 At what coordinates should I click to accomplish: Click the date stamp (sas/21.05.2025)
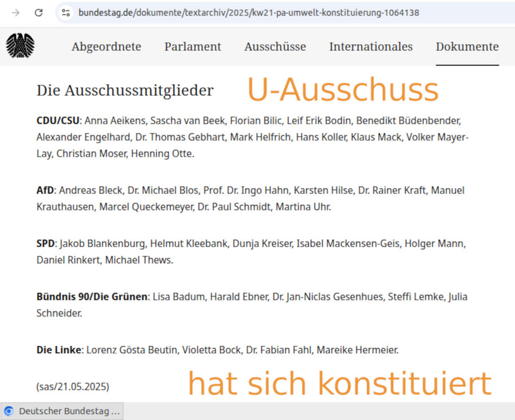click(x=73, y=386)
